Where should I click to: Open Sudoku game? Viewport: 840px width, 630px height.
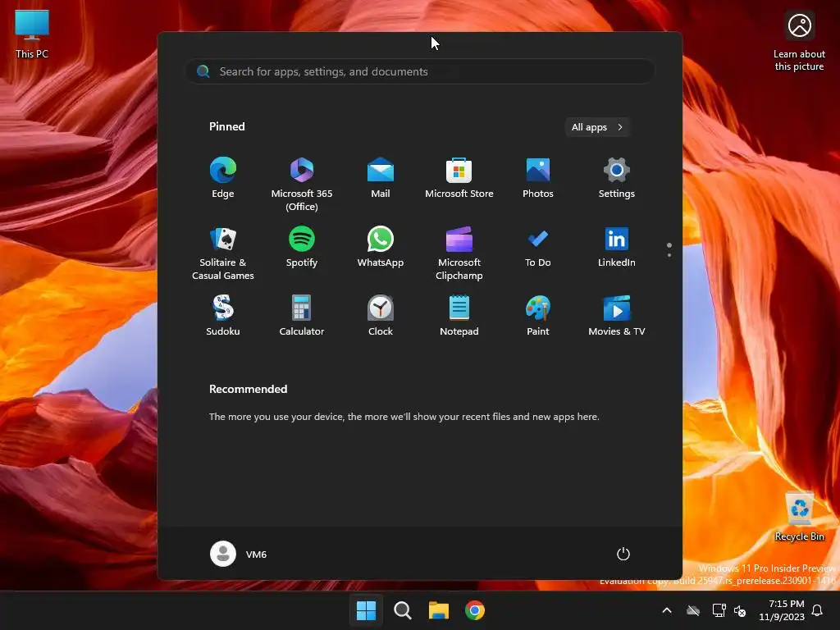[x=223, y=316]
